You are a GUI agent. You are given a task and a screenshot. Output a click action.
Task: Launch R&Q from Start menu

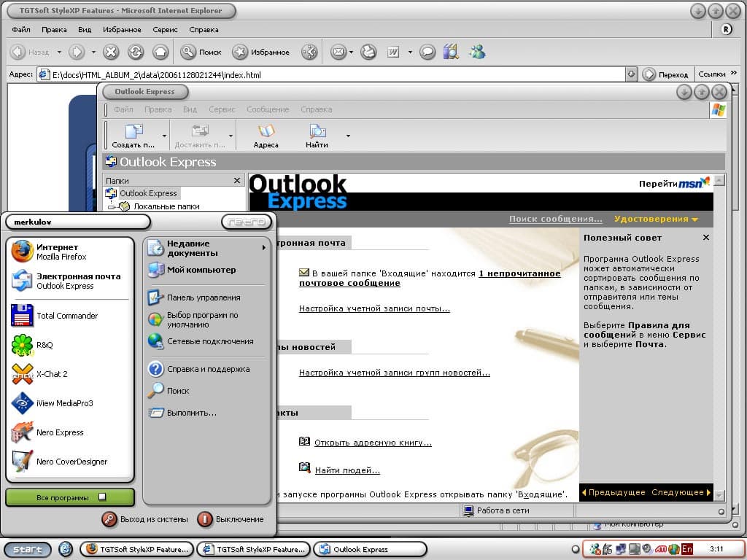[69, 345]
